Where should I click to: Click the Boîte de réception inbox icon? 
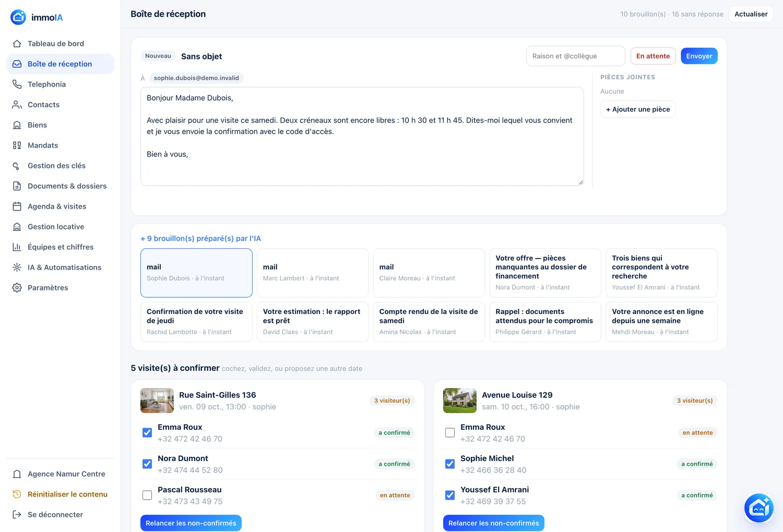(x=17, y=64)
